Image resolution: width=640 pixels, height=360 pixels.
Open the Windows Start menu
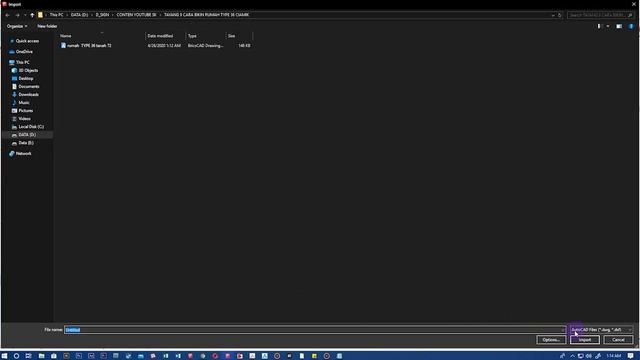click(x=4, y=356)
